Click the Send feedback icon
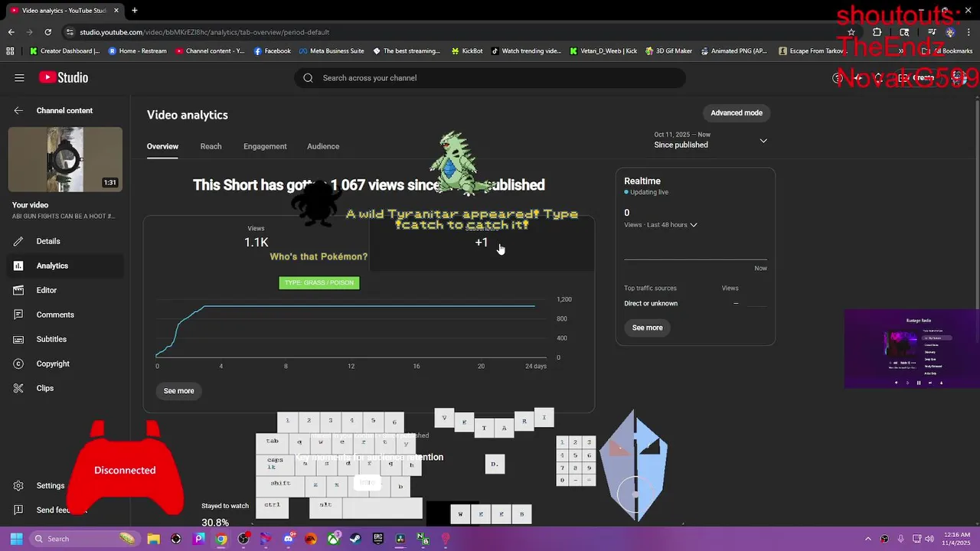This screenshot has width=980, height=551. [x=18, y=510]
